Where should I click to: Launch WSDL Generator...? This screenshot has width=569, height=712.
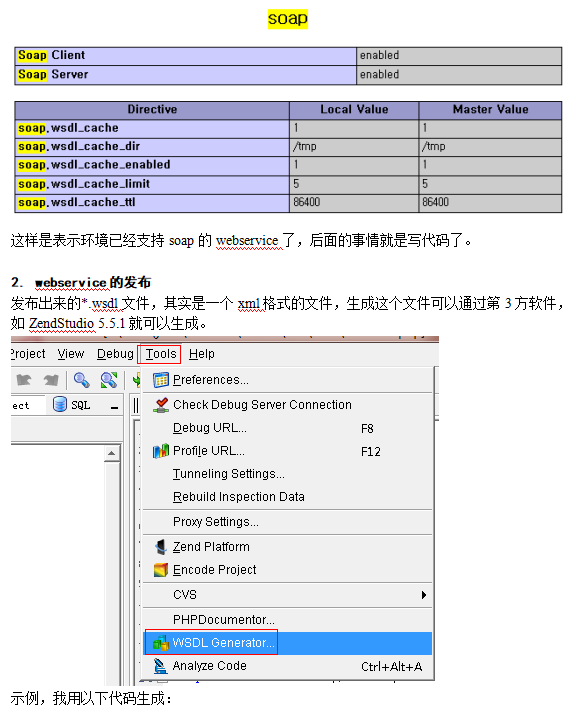[287, 643]
